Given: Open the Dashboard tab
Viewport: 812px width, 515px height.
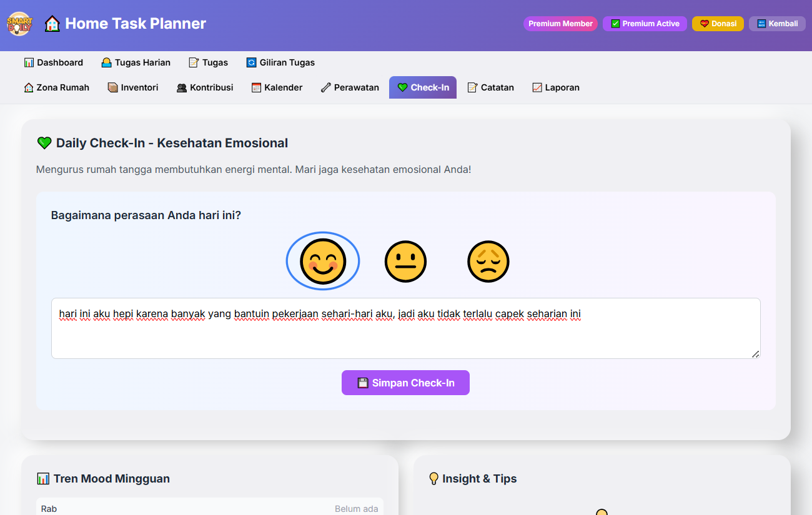Looking at the screenshot, I should (x=54, y=62).
